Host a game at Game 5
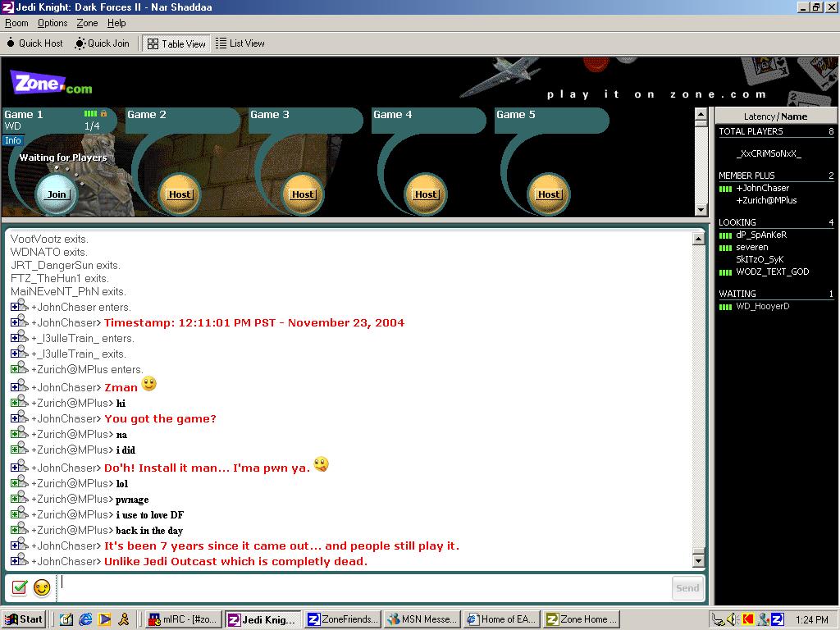840x630 pixels. point(549,194)
